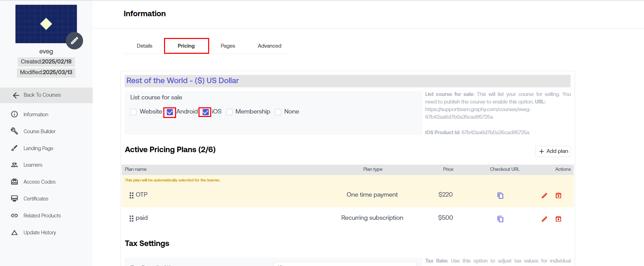
Task: Copy the checkout URL for OTP plan
Action: pos(500,196)
